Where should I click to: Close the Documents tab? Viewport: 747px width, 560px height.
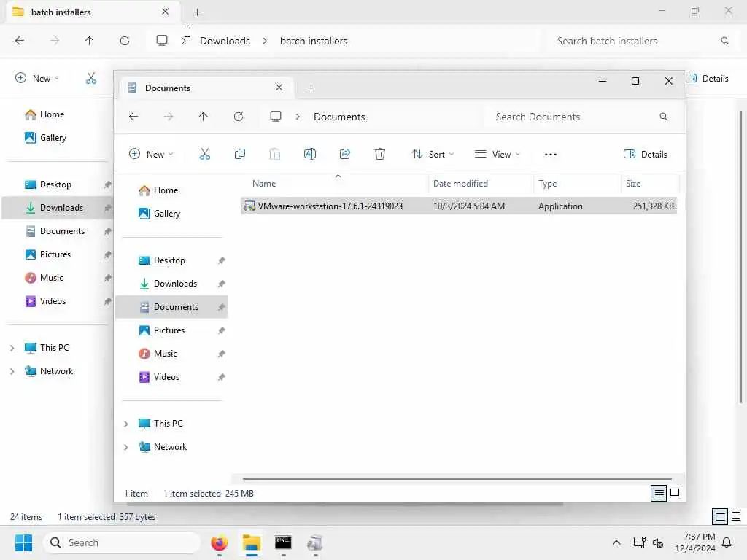(279, 87)
